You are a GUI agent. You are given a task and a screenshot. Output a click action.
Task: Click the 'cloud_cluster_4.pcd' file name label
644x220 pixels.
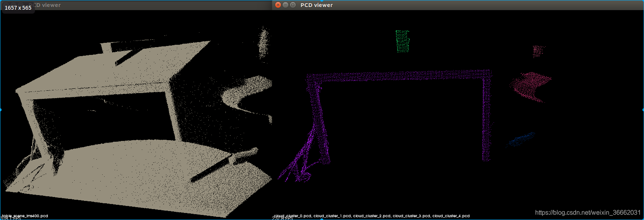pos(451,216)
